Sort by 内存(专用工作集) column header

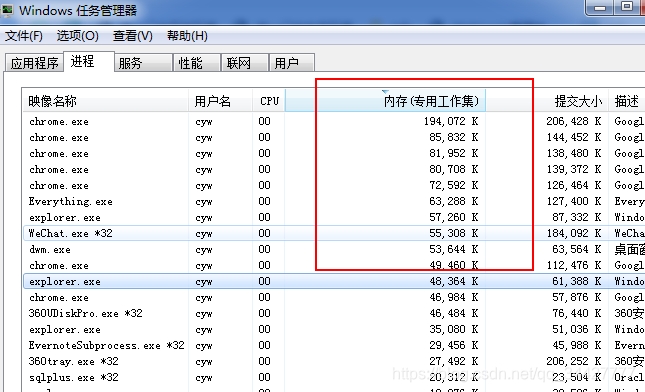coord(385,101)
